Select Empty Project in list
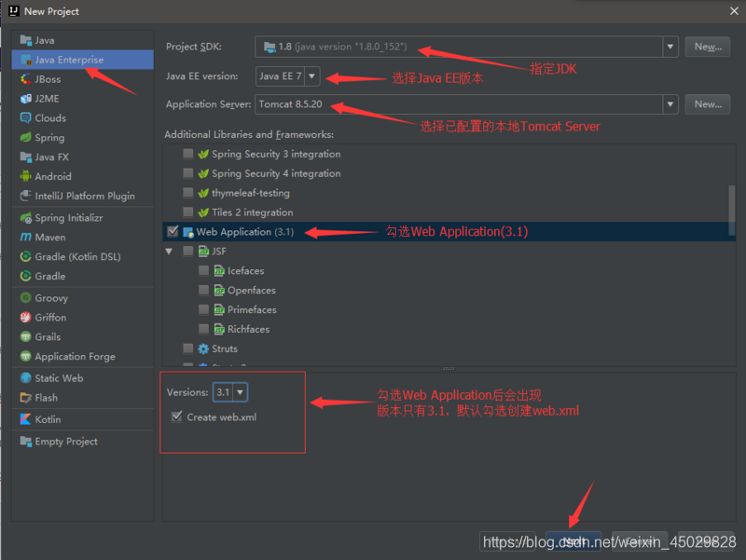Viewport: 746px width, 560px height. pos(83,441)
